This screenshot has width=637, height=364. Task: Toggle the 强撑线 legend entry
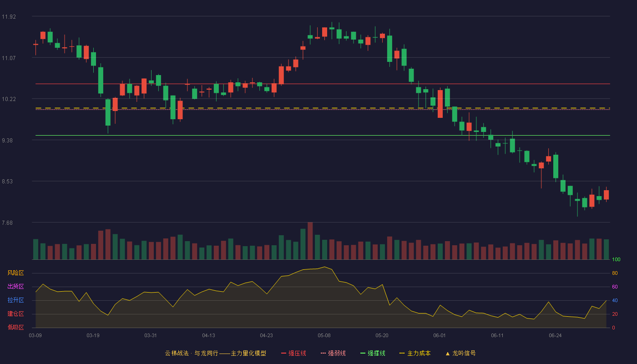click(373, 353)
